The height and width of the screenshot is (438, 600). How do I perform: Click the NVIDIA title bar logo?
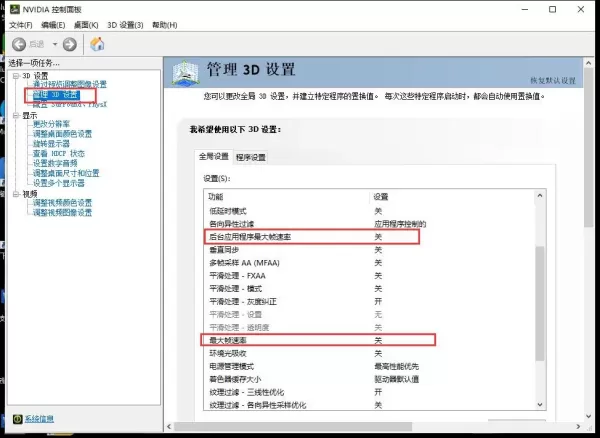coord(15,9)
